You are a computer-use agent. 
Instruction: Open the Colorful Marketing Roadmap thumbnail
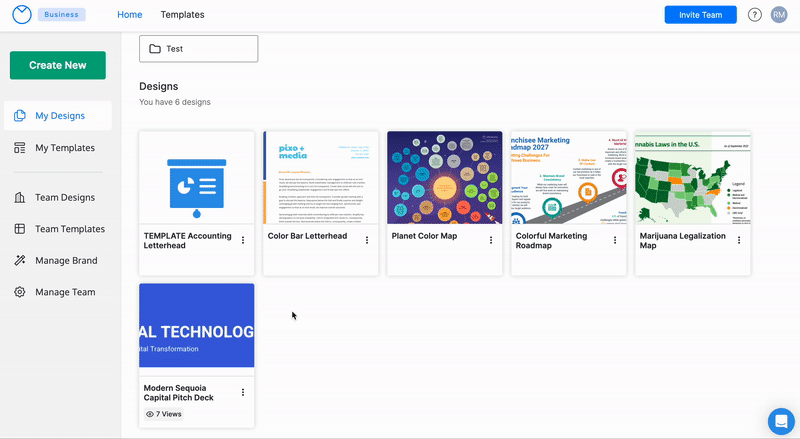(x=568, y=177)
